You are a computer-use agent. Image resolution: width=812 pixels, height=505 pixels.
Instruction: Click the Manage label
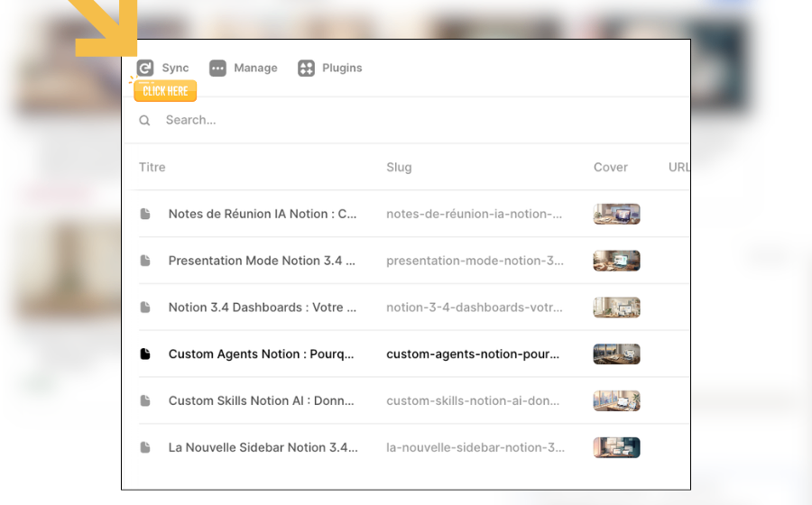[255, 68]
